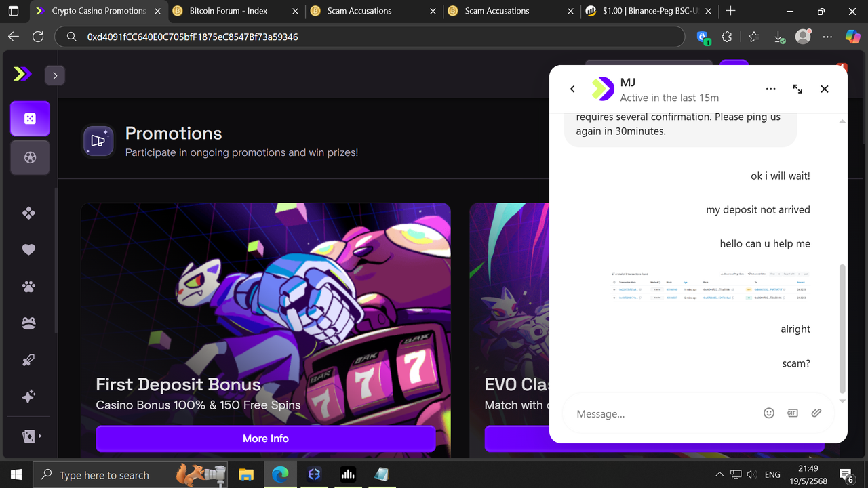868x488 pixels.
Task: Reload the current page
Action: tap(38, 37)
